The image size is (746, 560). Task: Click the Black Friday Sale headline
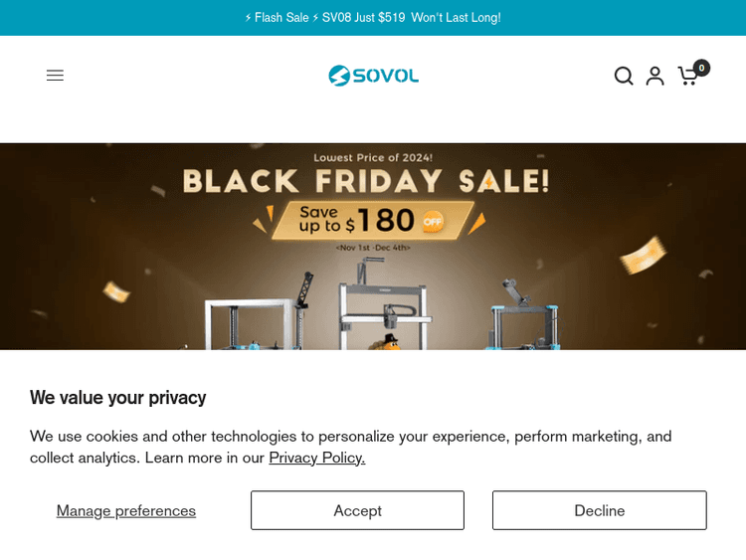click(x=365, y=182)
